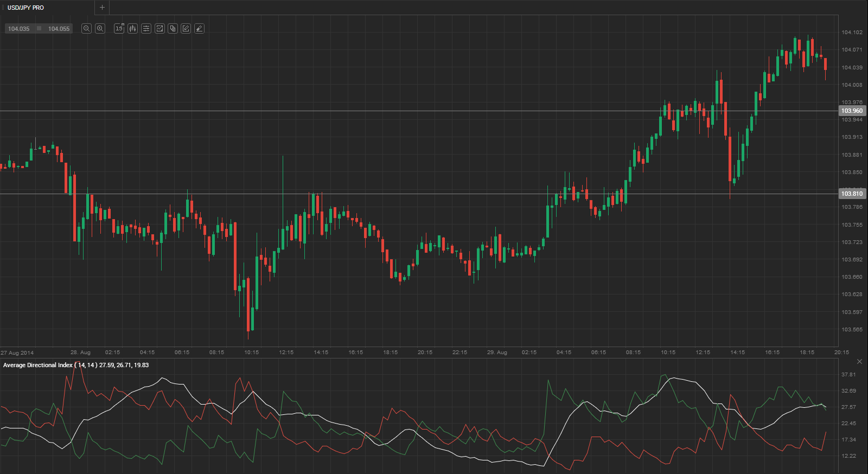This screenshot has width=868, height=474.
Task: Grab the tab drag handle beside USD/JPY PRO
Action: click(x=3, y=8)
